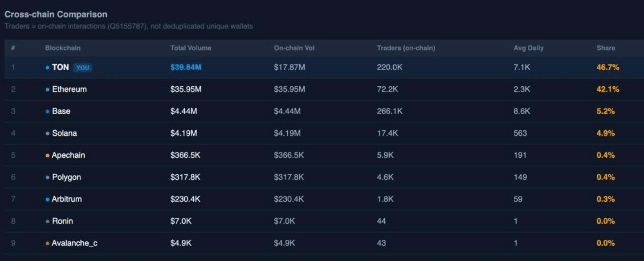Select the Polygon blockchain name
This screenshot has width=644, height=261.
66,177
